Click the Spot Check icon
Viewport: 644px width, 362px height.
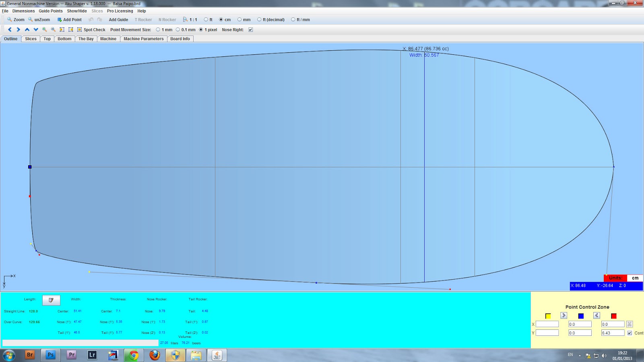[x=79, y=30]
